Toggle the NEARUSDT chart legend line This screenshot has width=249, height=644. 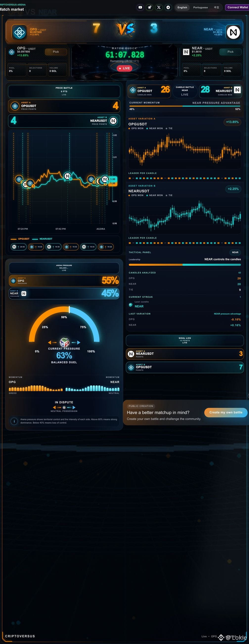42,239
